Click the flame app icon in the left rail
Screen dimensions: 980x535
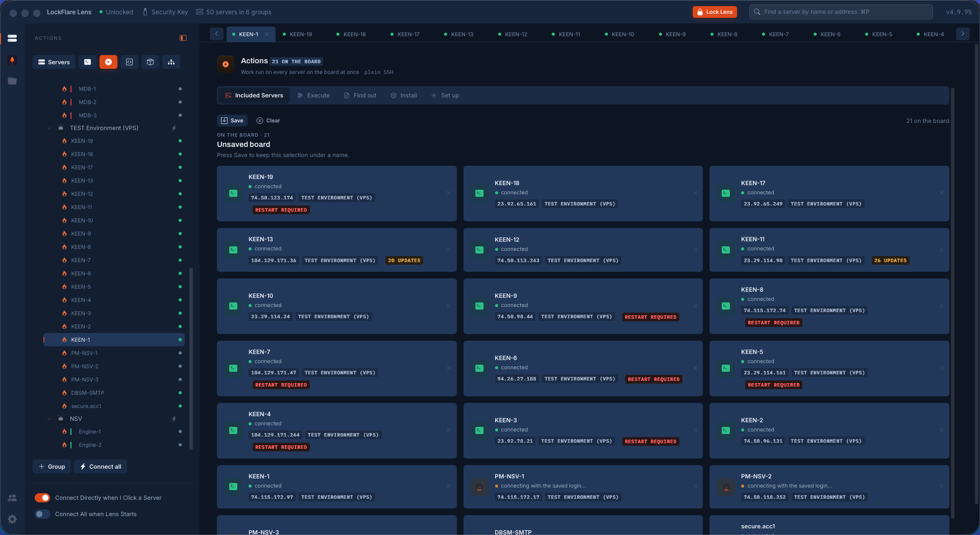[12, 60]
